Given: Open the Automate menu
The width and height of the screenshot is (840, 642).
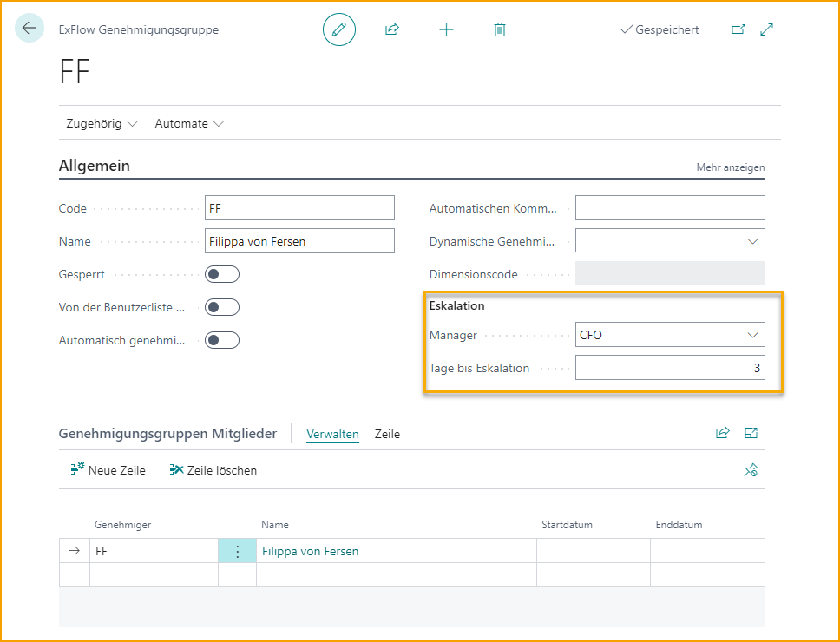Looking at the screenshot, I should click(x=189, y=124).
